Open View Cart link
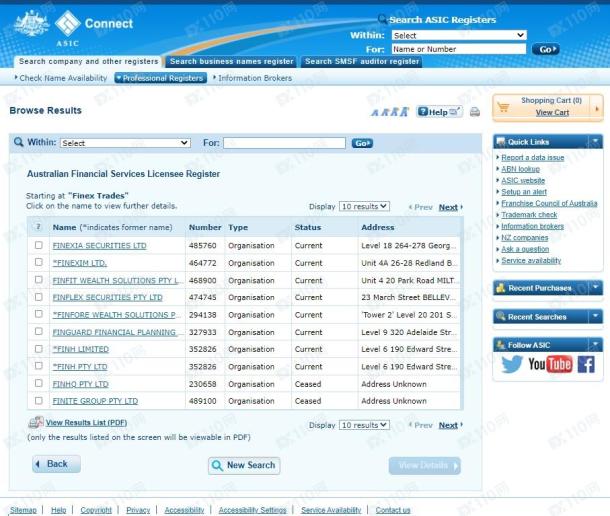The image size is (610, 516). point(552,112)
